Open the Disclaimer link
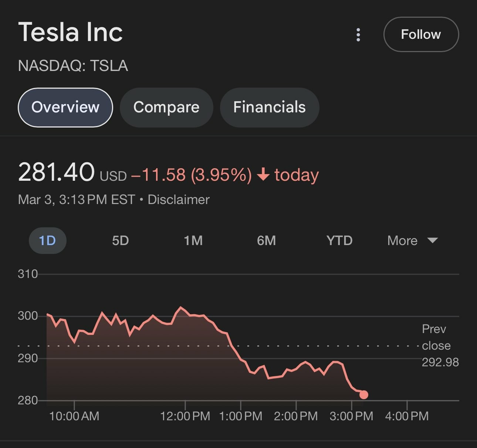The width and height of the screenshot is (477, 448). pos(179,200)
